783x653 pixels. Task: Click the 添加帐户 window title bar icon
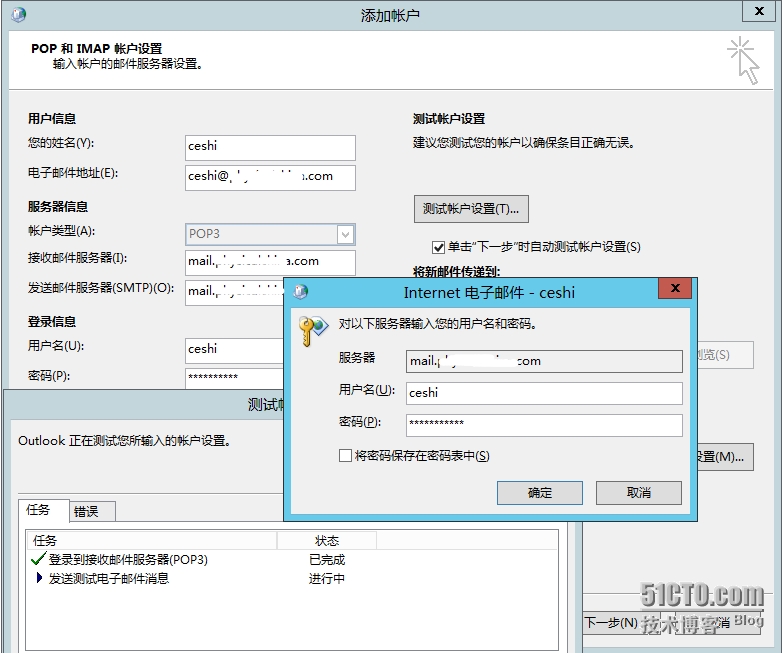[18, 15]
